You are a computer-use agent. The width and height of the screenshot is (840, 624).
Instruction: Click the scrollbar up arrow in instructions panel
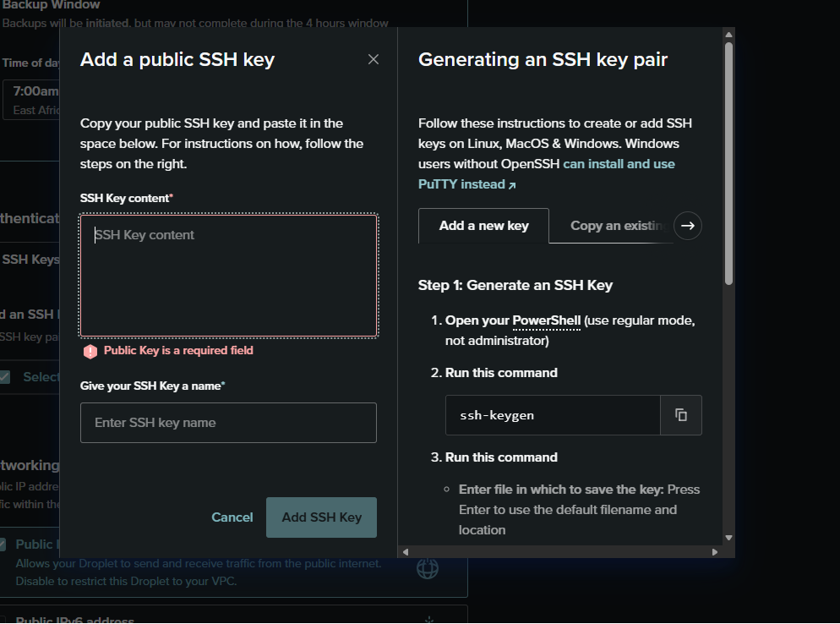click(x=728, y=35)
